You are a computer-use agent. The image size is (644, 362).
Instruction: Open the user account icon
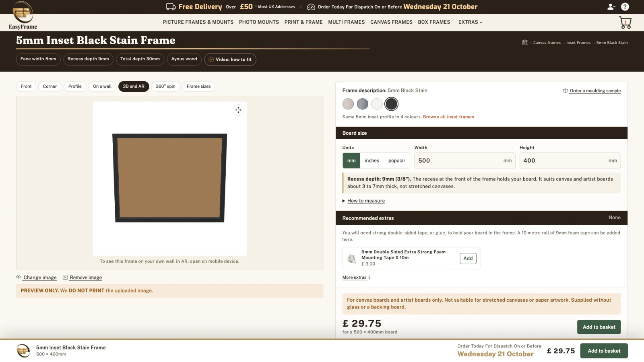pyautogui.click(x=611, y=6)
